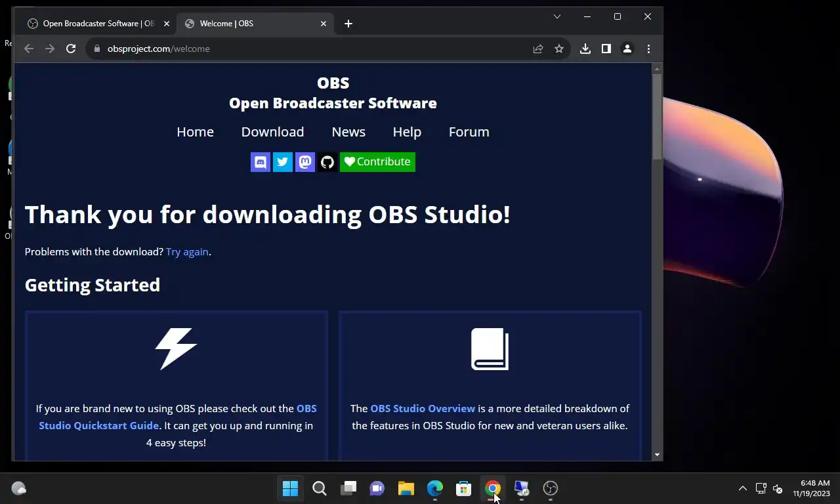Open the OBS Studio taskbar icon
Image resolution: width=840 pixels, height=504 pixels.
pyautogui.click(x=551, y=488)
